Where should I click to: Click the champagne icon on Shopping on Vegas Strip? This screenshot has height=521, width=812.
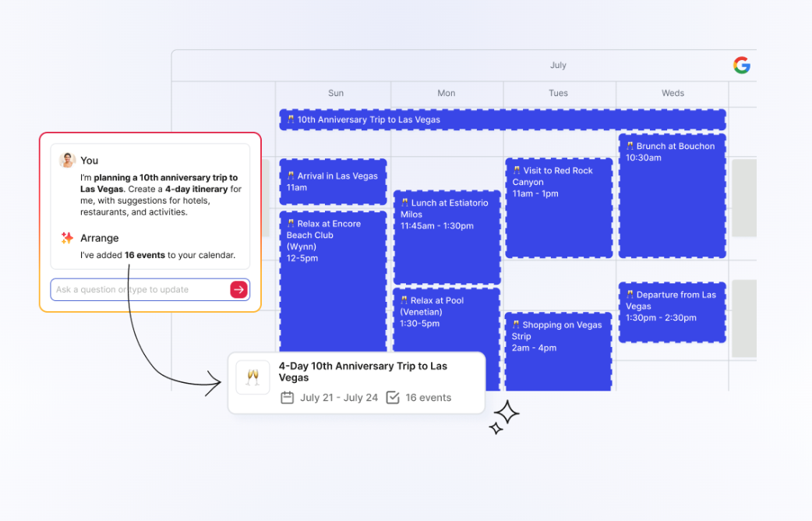[x=516, y=324]
